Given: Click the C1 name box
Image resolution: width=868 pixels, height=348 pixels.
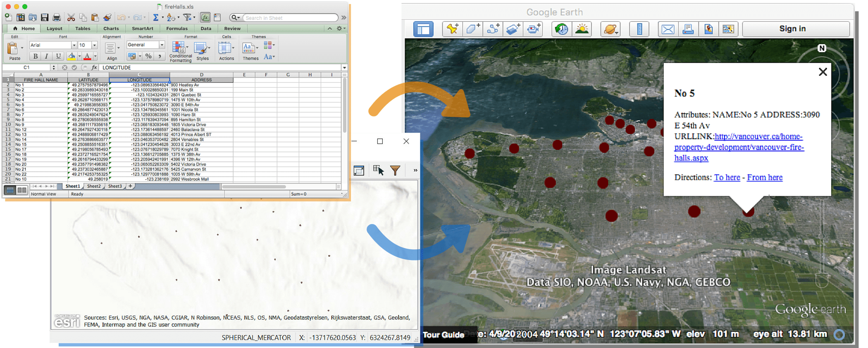Looking at the screenshot, I should [x=27, y=67].
